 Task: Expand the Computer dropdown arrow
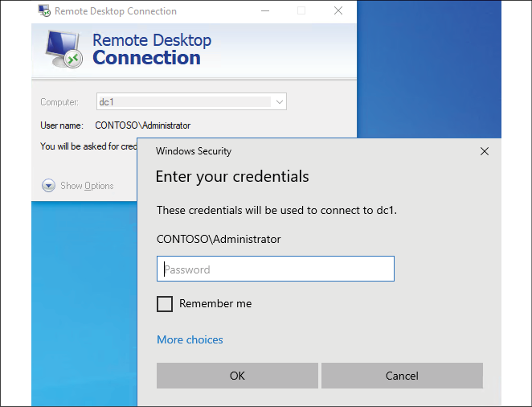click(280, 102)
